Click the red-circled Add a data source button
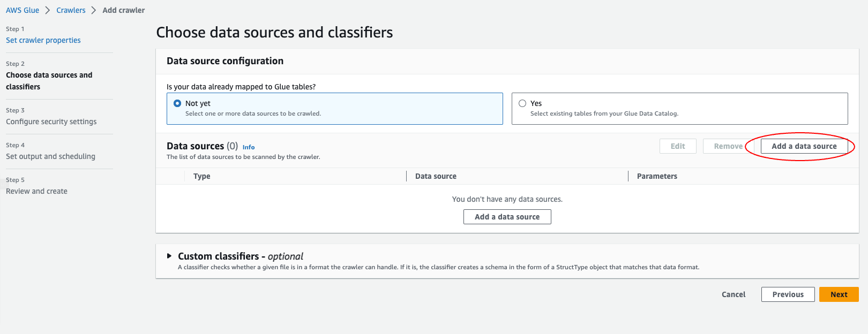Screen dimensions: 868x334 (804, 146)
